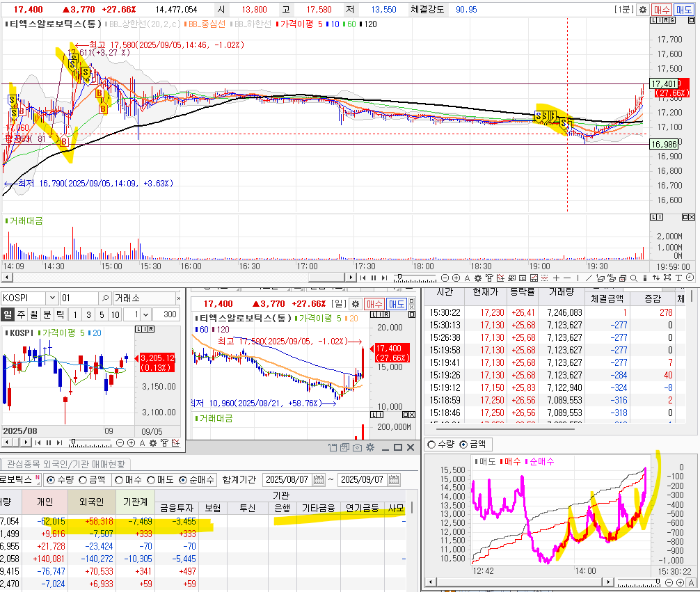The image size is (700, 592).
Task: Click the search magnifier beside 01 field
Action: point(105,298)
